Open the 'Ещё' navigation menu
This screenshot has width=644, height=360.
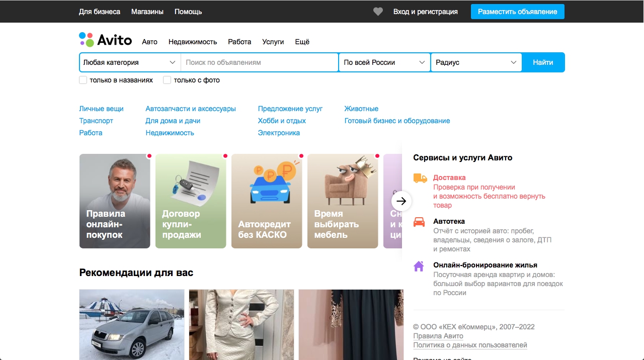pyautogui.click(x=302, y=42)
